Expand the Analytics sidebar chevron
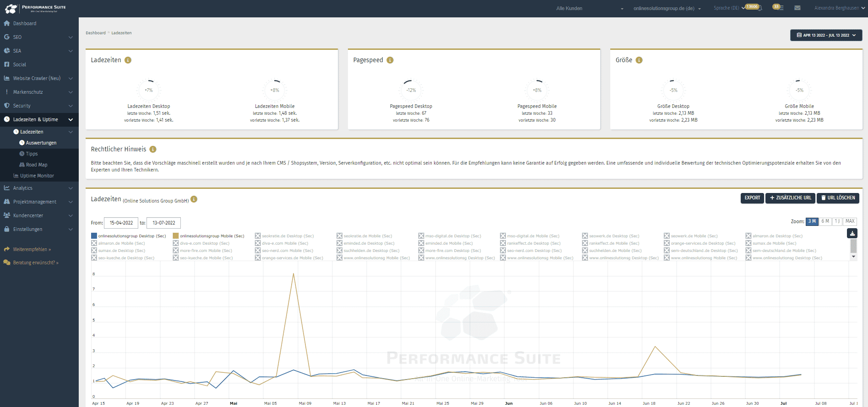 point(71,188)
